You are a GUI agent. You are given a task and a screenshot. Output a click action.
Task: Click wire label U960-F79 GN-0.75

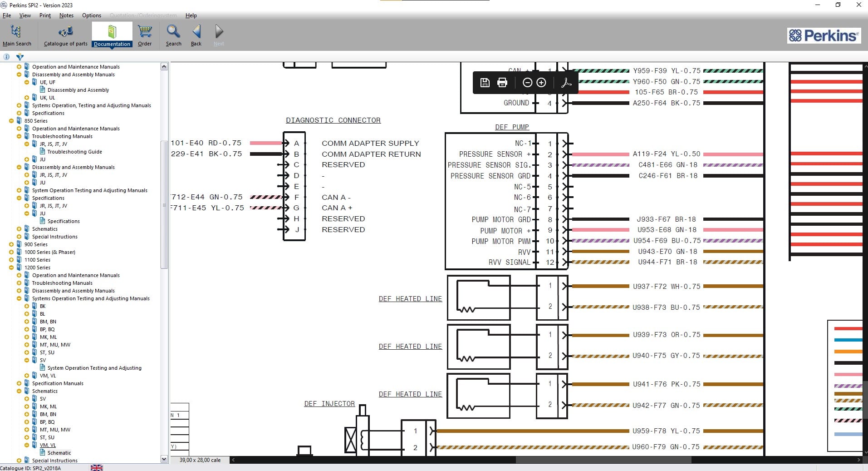click(x=666, y=447)
